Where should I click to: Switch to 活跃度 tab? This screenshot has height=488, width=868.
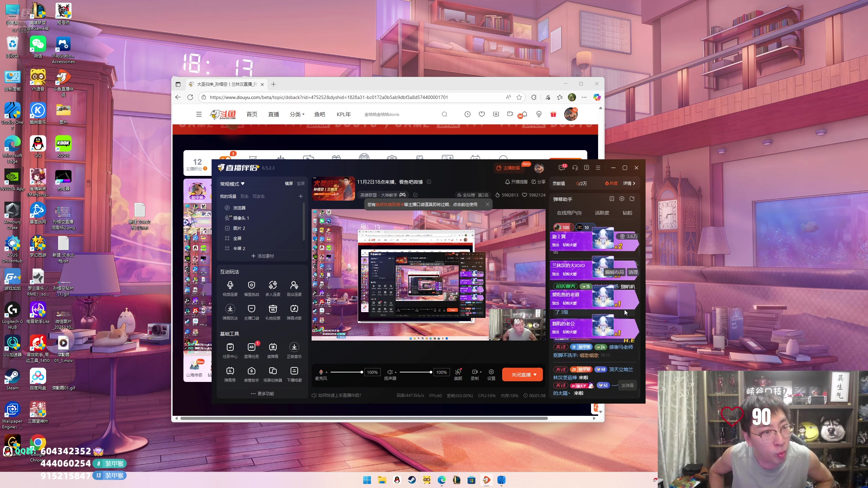[x=602, y=213]
